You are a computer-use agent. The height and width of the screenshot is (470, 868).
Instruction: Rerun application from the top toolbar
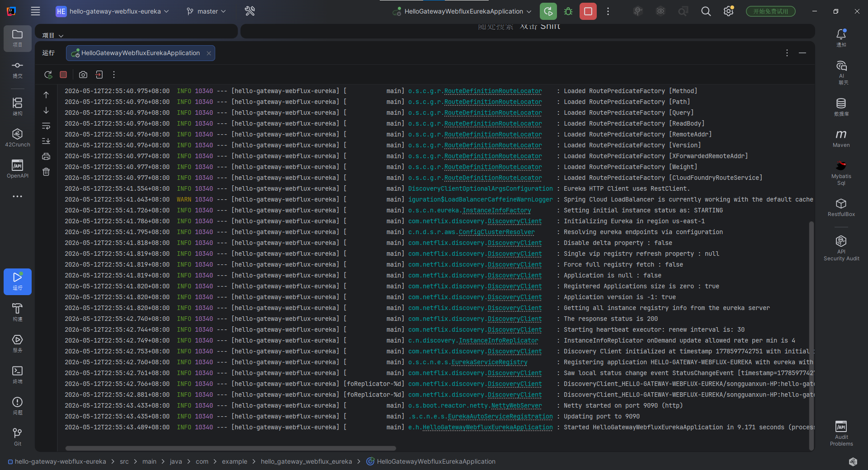tap(548, 11)
